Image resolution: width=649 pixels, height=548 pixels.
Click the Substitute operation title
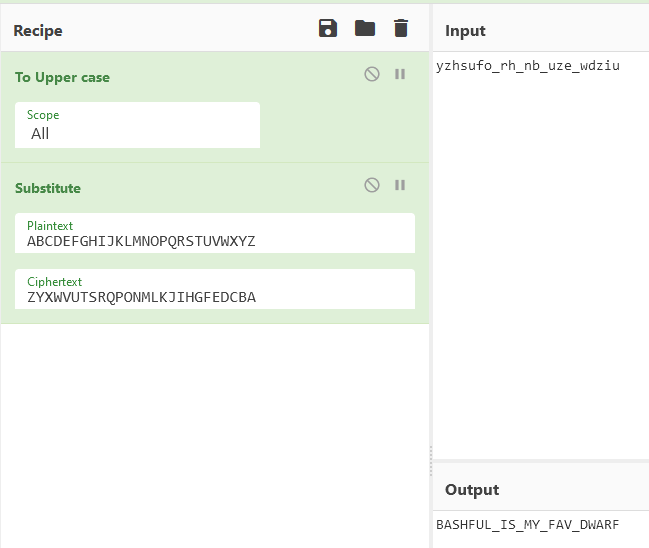tap(48, 188)
